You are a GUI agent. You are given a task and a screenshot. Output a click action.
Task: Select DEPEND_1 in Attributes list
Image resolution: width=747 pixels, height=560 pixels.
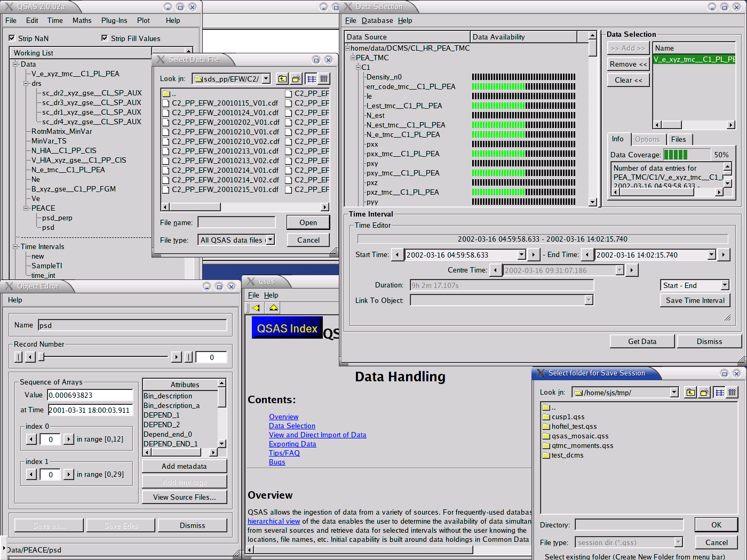pos(162,415)
